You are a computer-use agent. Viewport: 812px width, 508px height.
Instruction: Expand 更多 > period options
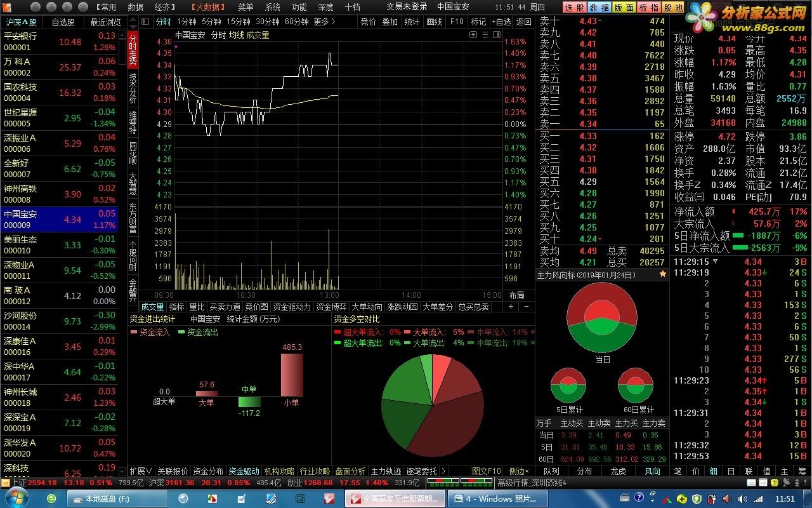324,22
